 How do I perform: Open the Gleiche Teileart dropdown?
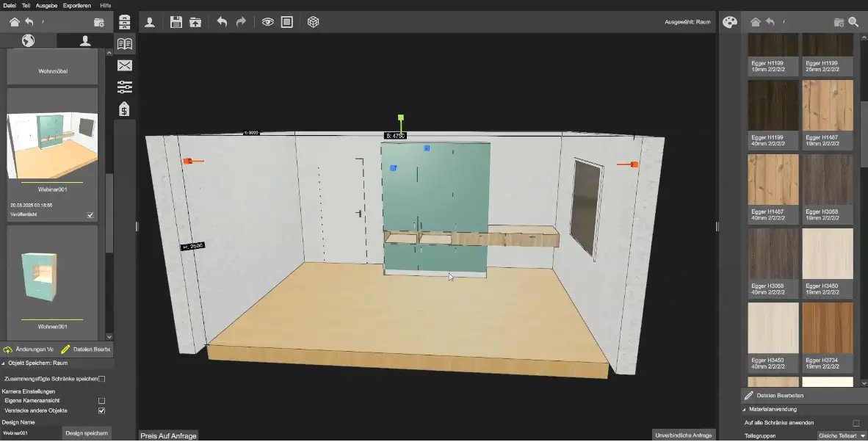(842, 436)
